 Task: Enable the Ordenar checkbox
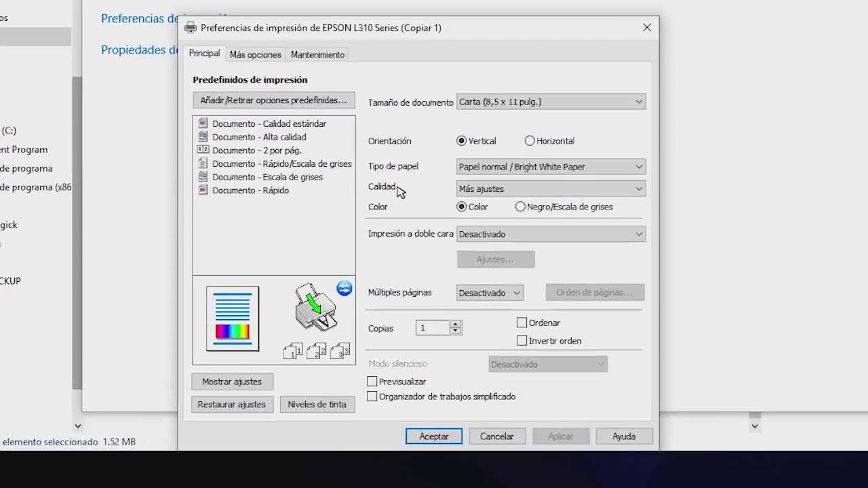[522, 323]
